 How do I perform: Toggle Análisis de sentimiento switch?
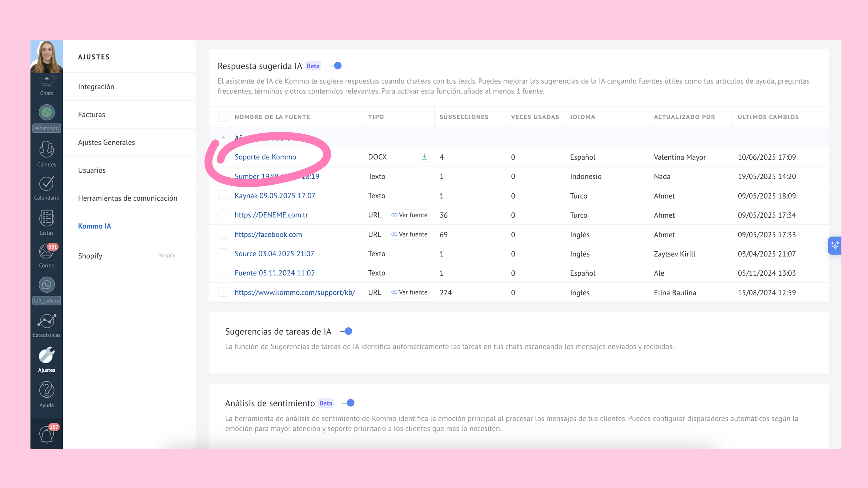tap(348, 403)
